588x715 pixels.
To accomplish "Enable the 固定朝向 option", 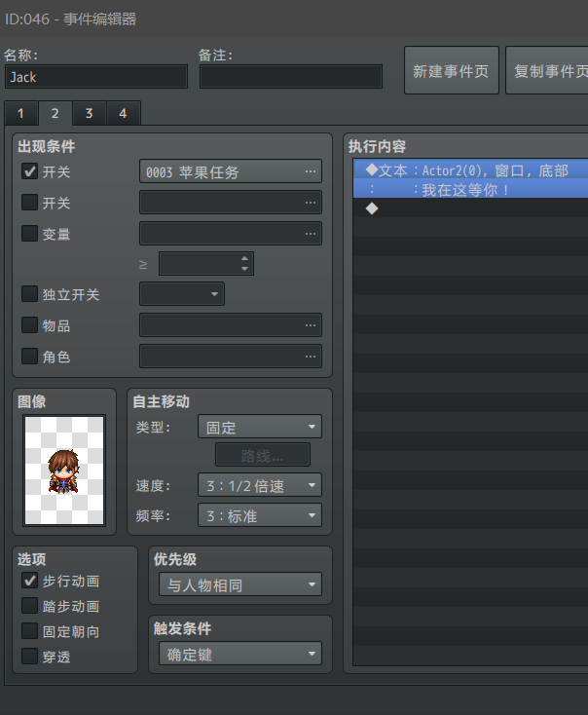I will [x=29, y=631].
